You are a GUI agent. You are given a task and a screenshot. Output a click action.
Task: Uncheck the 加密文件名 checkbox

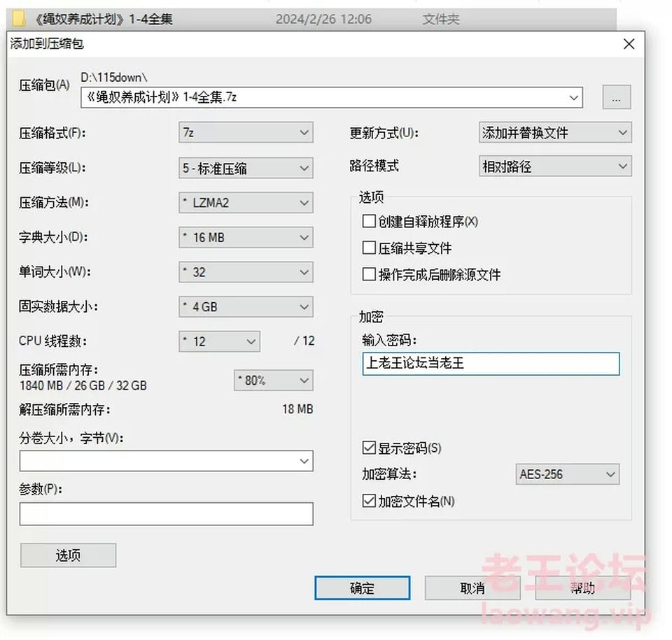369,501
